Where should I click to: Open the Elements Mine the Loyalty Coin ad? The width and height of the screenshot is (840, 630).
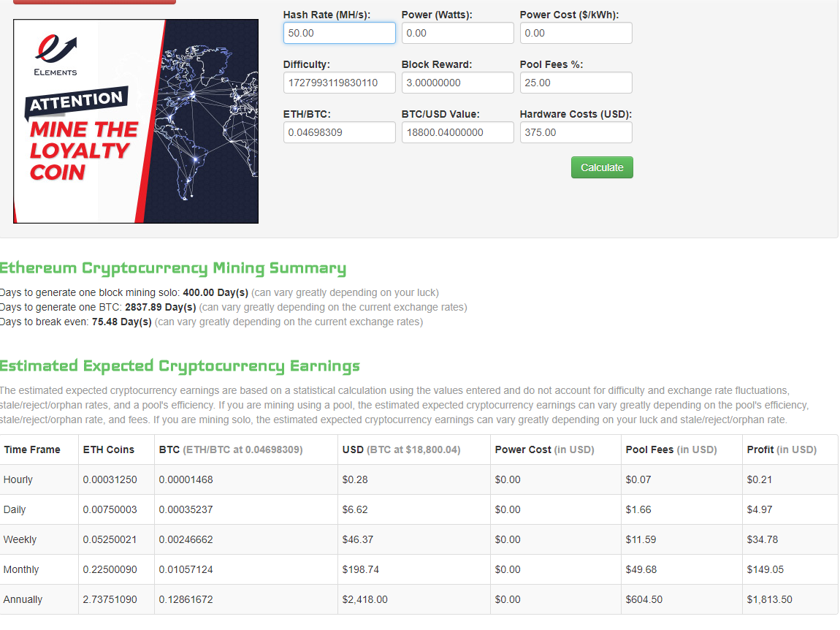pyautogui.click(x=136, y=121)
